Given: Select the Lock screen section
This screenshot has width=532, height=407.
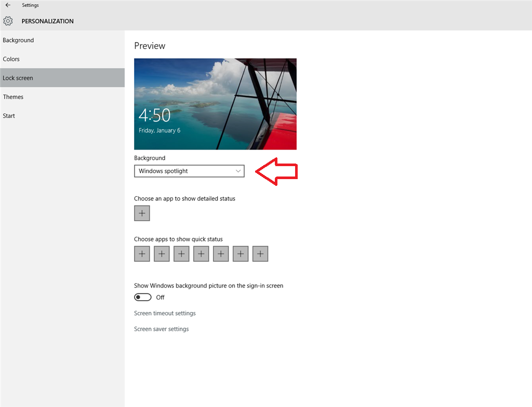Looking at the screenshot, I should [62, 78].
